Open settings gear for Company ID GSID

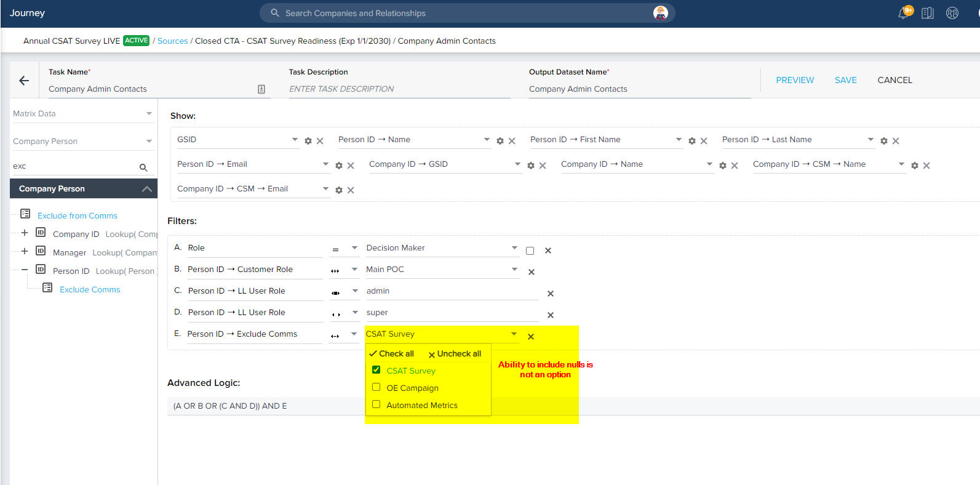pos(531,166)
